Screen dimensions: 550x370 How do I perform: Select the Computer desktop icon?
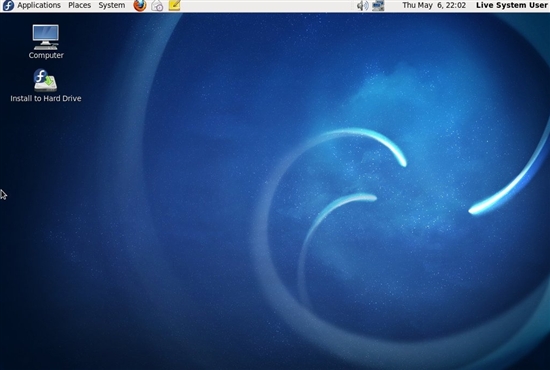tap(46, 37)
